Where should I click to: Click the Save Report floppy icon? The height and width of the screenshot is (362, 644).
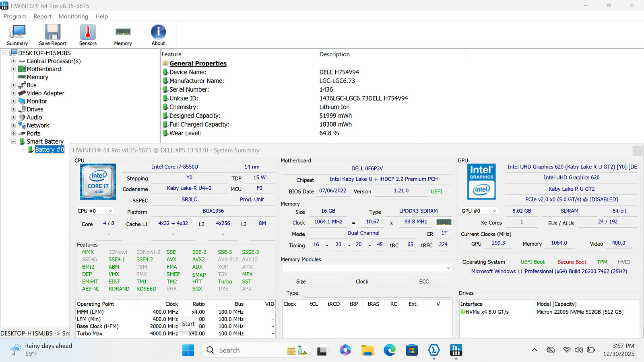53,35
